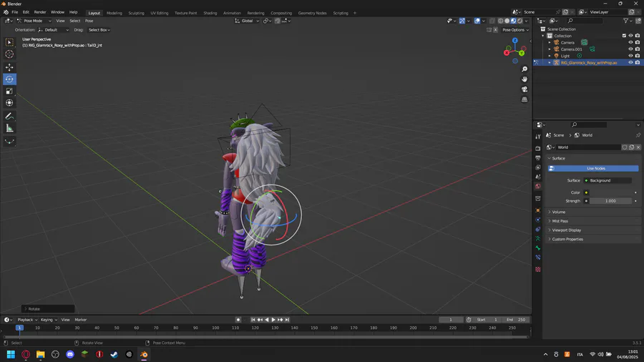Image resolution: width=644 pixels, height=362 pixels.
Task: Select the Move tool
Action: point(9,67)
